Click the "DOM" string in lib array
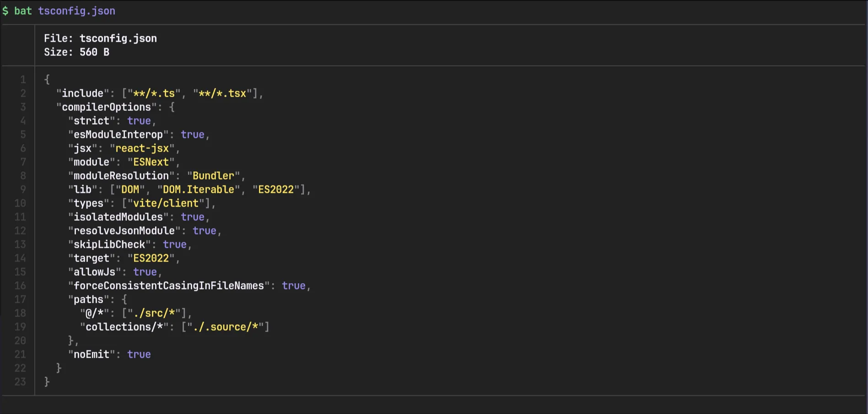868x414 pixels. [130, 190]
